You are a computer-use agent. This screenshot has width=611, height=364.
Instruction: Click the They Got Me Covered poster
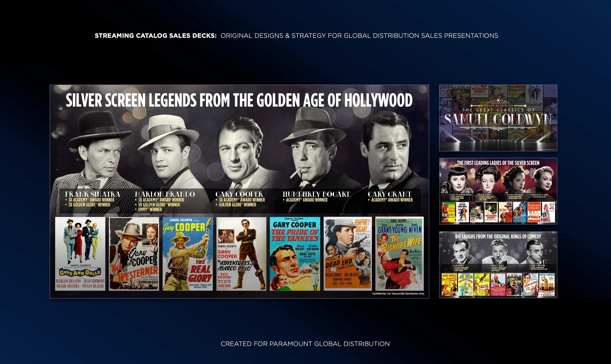click(466, 285)
